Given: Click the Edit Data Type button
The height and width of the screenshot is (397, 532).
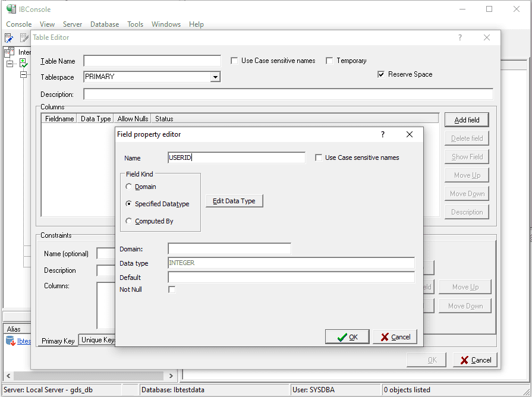Looking at the screenshot, I should pyautogui.click(x=233, y=201).
